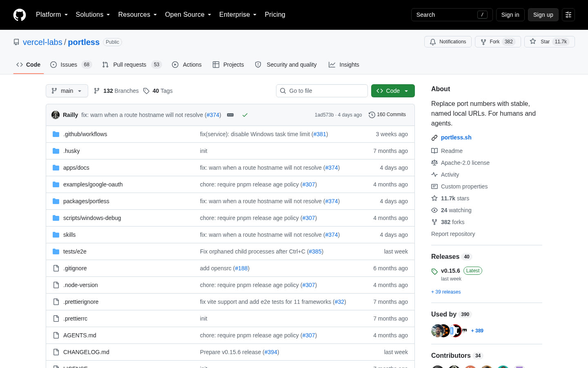Click the file icon beside .prettierignore

click(x=56, y=302)
